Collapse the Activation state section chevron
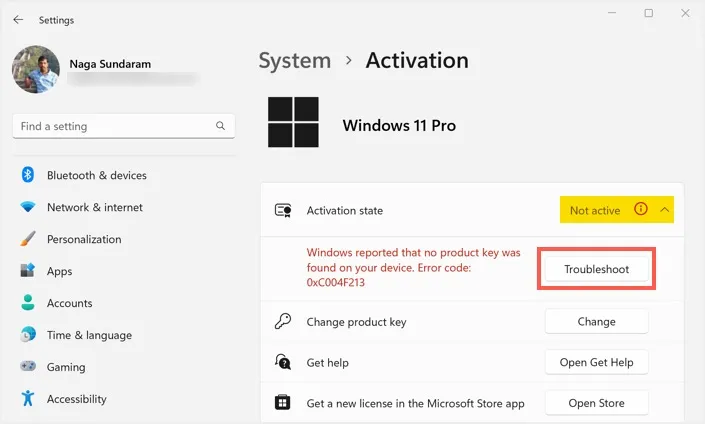This screenshot has height=424, width=705. pyautogui.click(x=665, y=210)
